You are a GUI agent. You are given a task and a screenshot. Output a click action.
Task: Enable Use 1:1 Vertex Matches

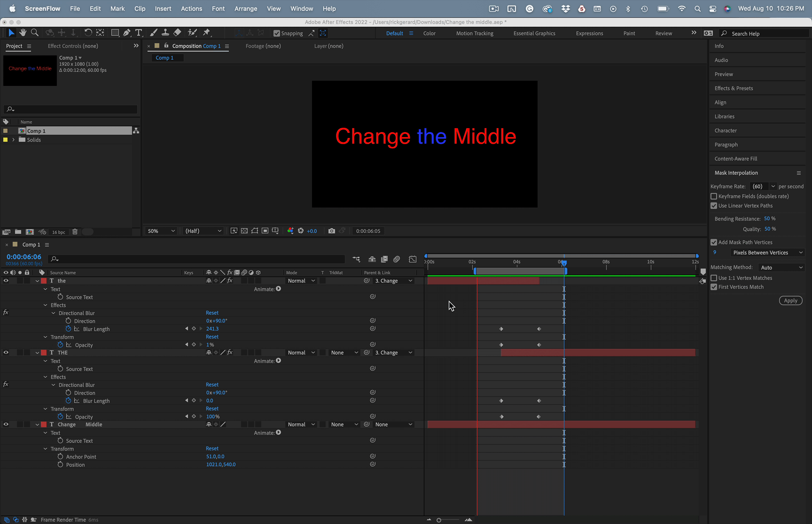(714, 278)
